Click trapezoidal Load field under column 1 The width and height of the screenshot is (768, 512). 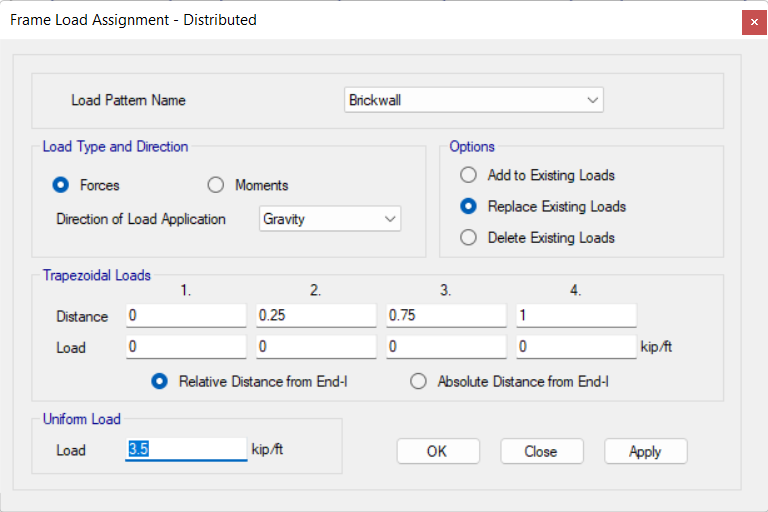point(186,347)
